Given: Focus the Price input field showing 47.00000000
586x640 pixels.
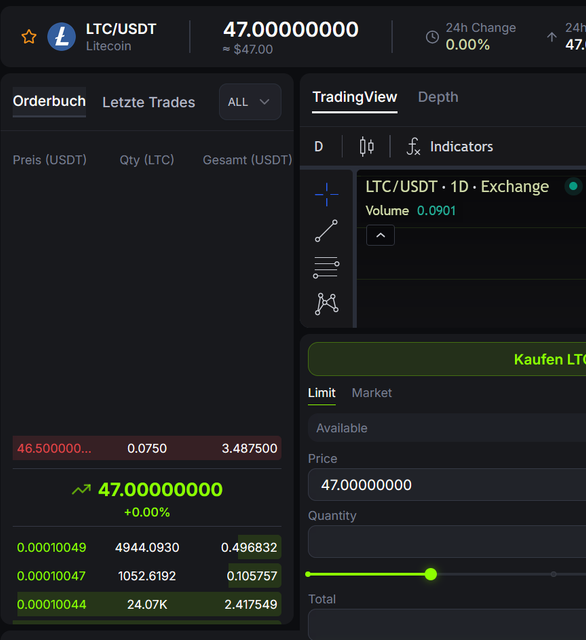Looking at the screenshot, I should tap(447, 485).
